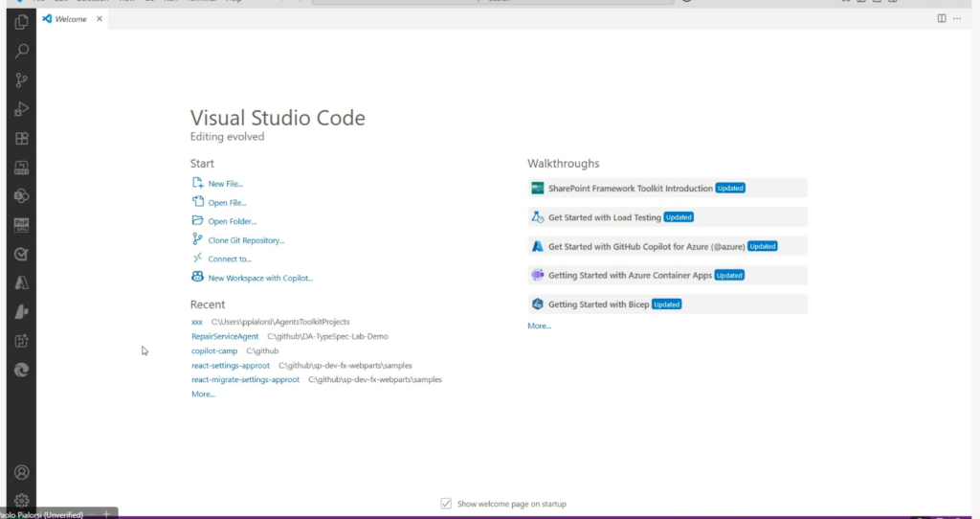Open the PnP SPFx Toolkit icon
This screenshot has width=980, height=519.
pos(21,225)
